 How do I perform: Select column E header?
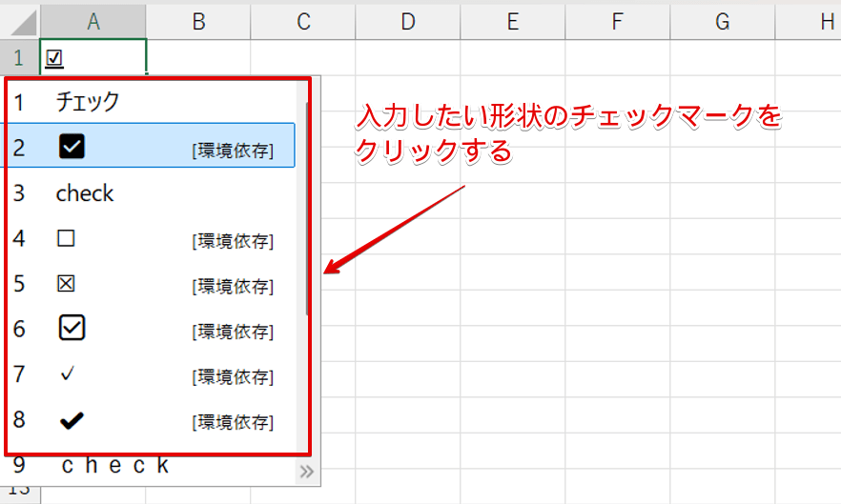pyautogui.click(x=513, y=22)
